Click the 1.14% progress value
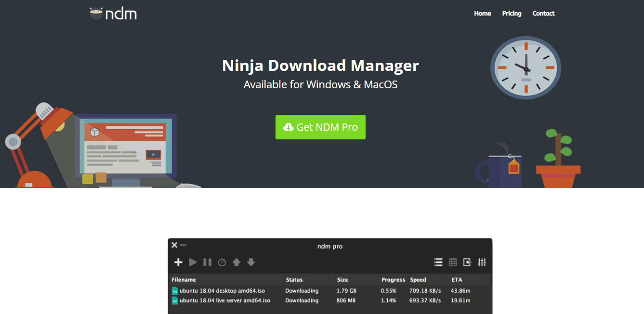The width and height of the screenshot is (644, 314). pos(388,300)
